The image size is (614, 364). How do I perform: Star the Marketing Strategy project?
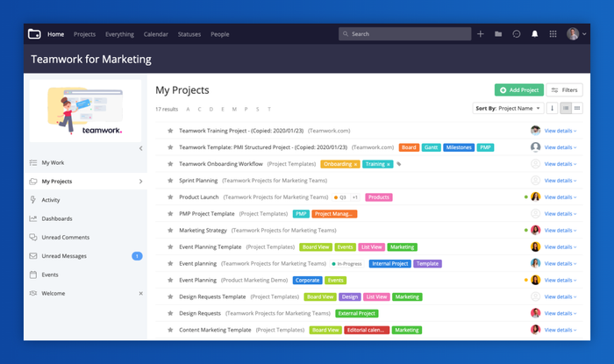[170, 230]
